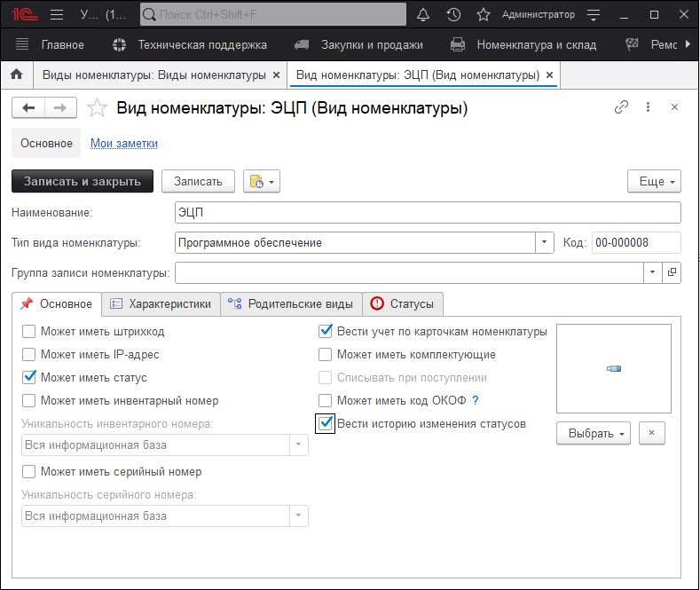
Task: Expand the 'Выбрать' image dropdown button
Action: tap(593, 434)
